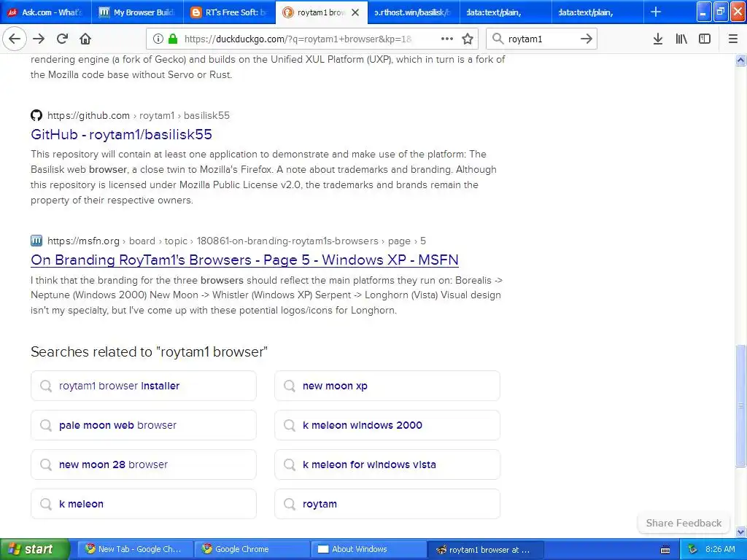
Task: Open keyboard icon in system tray
Action: point(665,550)
